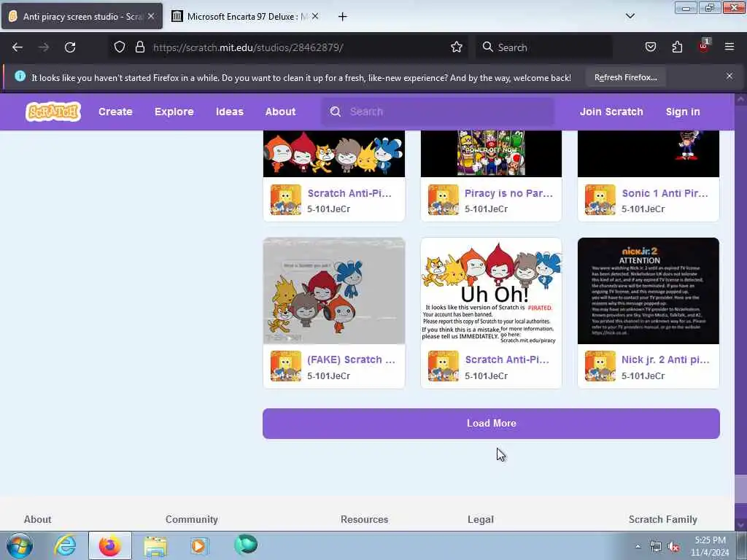
Task: Open the gray (FAKE) Scratch project thumbnail
Action: [x=334, y=290]
